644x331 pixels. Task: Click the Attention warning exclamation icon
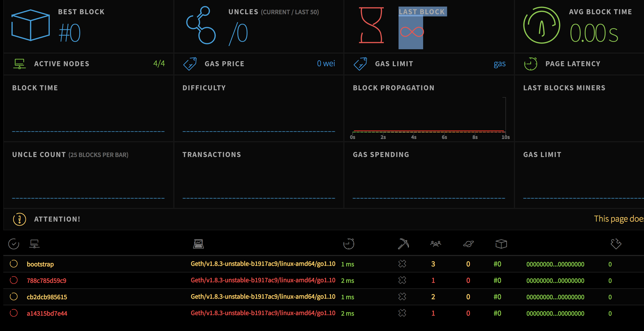(19, 219)
